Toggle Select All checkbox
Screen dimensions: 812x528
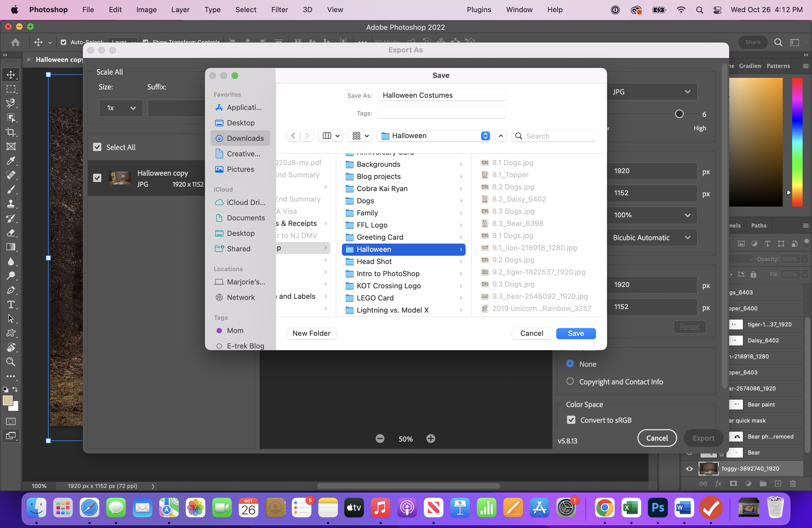pyautogui.click(x=97, y=147)
